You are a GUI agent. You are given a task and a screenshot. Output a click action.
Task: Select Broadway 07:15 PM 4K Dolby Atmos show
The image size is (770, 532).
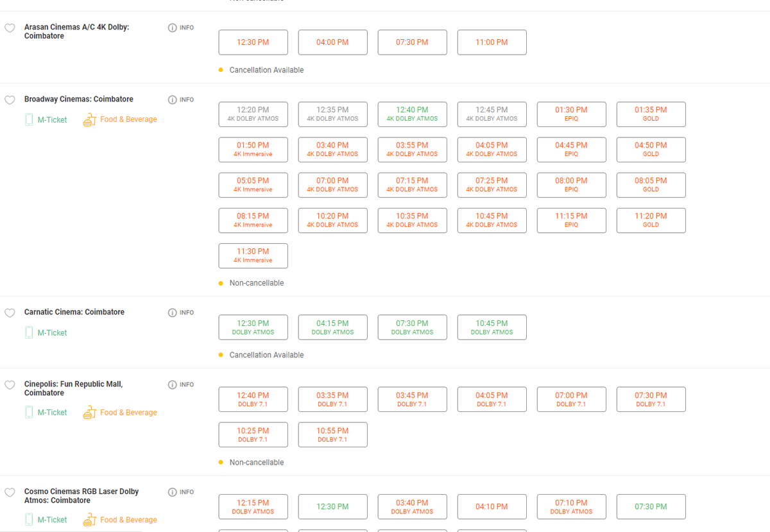click(412, 185)
